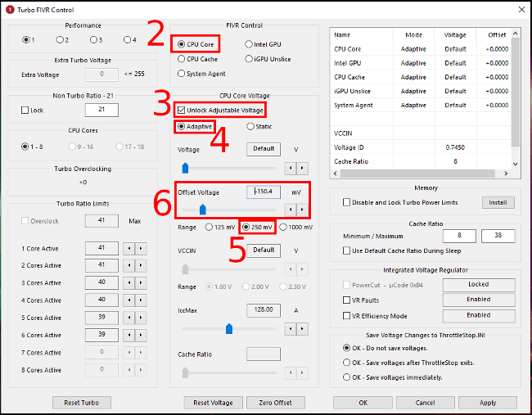Click the Apply button
Viewport: 532px width, 415px height.
click(488, 403)
